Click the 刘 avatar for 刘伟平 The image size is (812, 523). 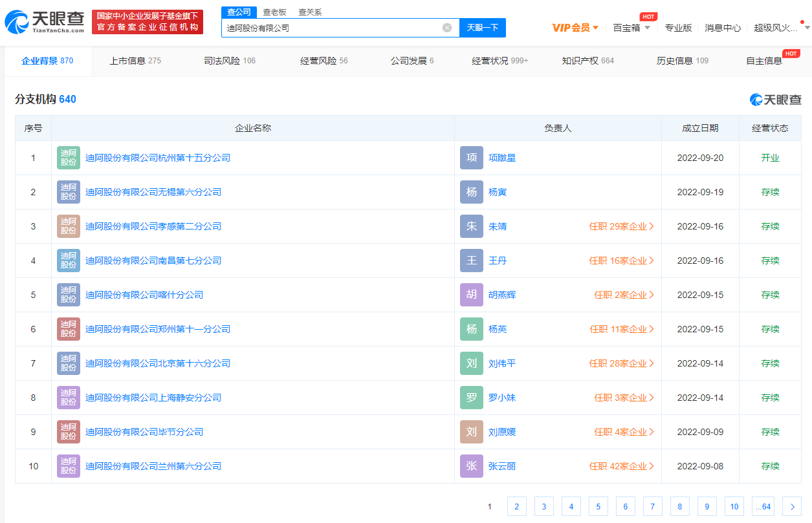(472, 363)
